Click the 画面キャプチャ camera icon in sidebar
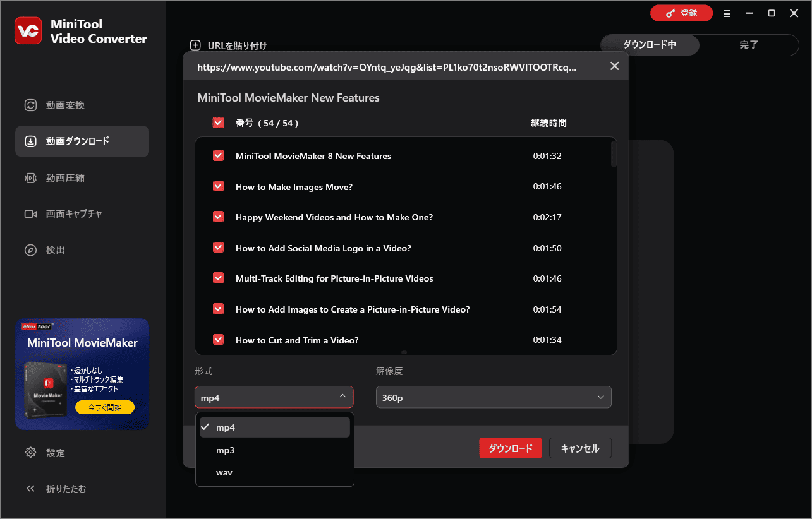 (30, 214)
